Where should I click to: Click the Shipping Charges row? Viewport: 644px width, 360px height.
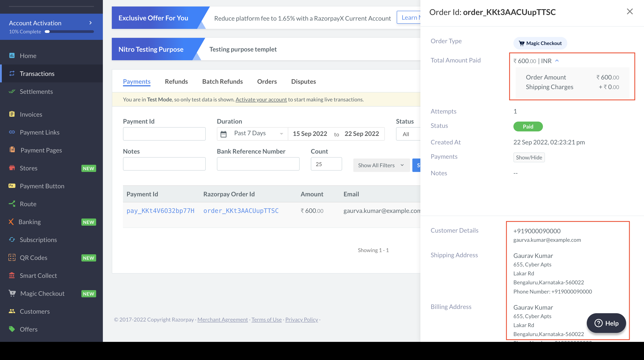tap(572, 87)
